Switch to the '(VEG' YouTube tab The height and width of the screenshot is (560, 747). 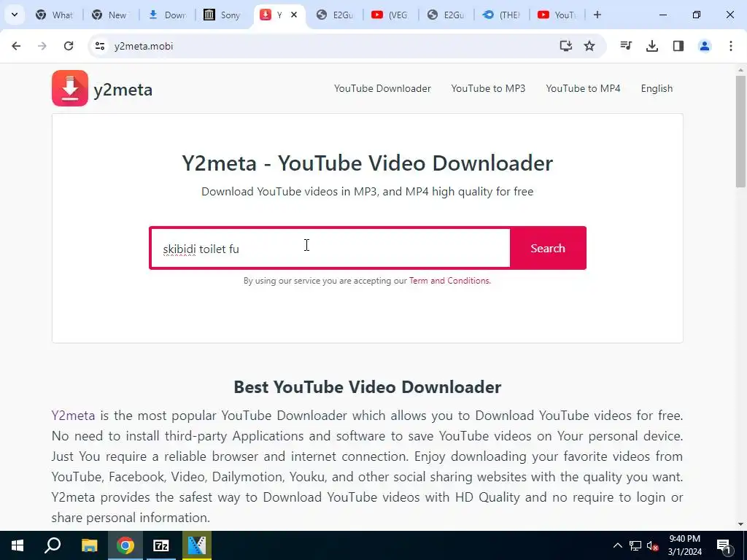[x=390, y=15]
